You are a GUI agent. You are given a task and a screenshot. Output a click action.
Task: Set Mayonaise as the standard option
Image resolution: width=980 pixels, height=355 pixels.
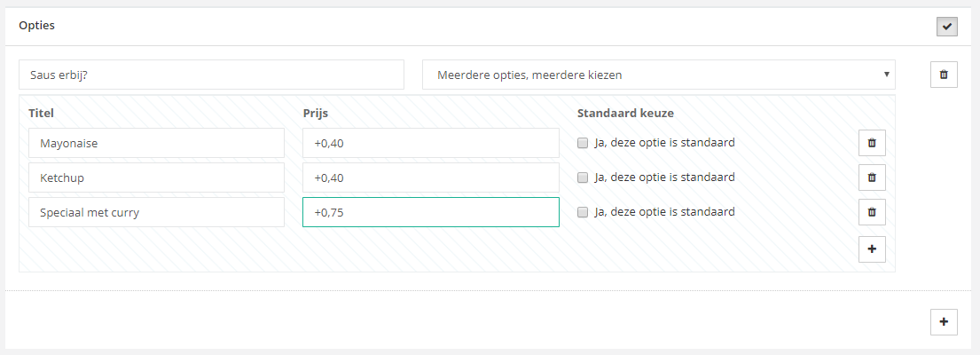[x=583, y=143]
